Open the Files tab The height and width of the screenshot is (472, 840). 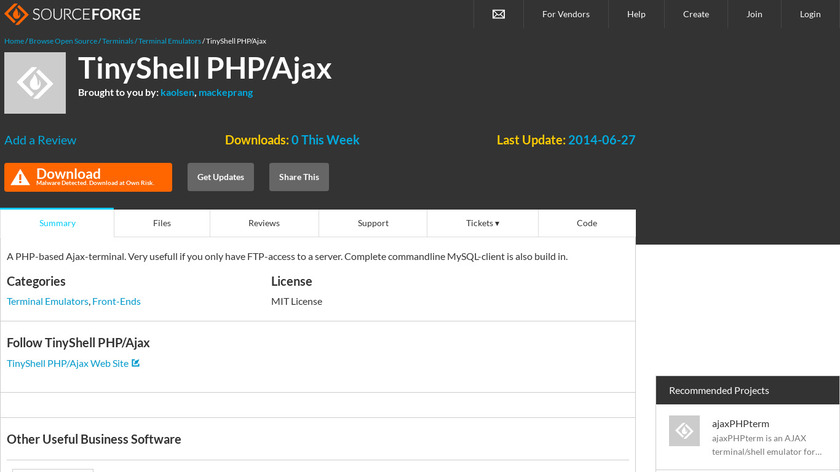point(162,223)
